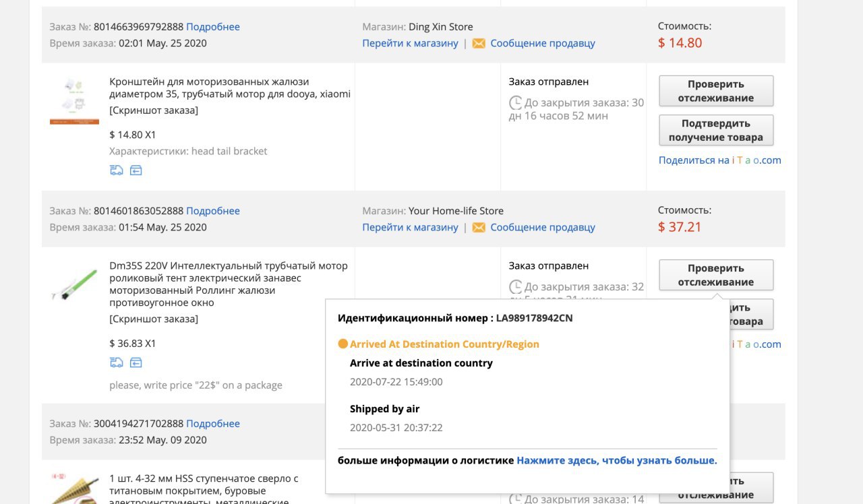The width and height of the screenshot is (863, 504).
Task: Open "Подробнее" link for order 3004194271702888
Action: pos(213,424)
